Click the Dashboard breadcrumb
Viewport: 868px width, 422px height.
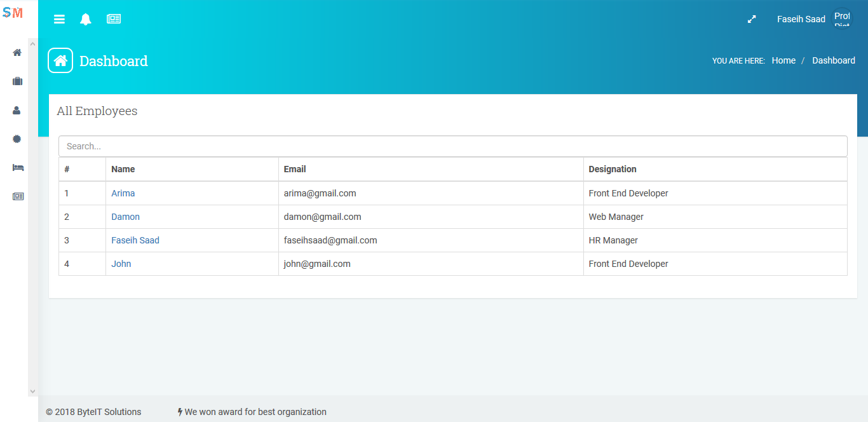[x=834, y=60]
